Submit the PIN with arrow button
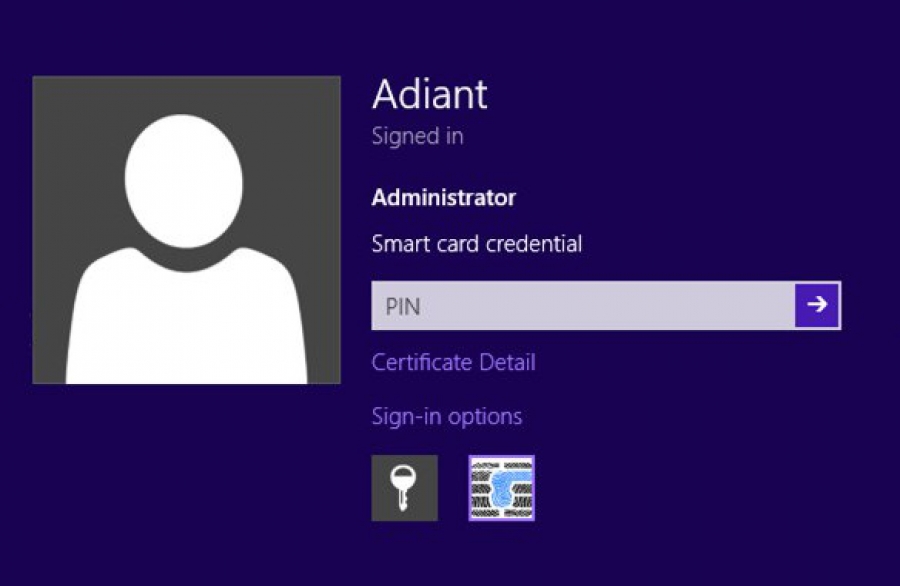 [817, 305]
